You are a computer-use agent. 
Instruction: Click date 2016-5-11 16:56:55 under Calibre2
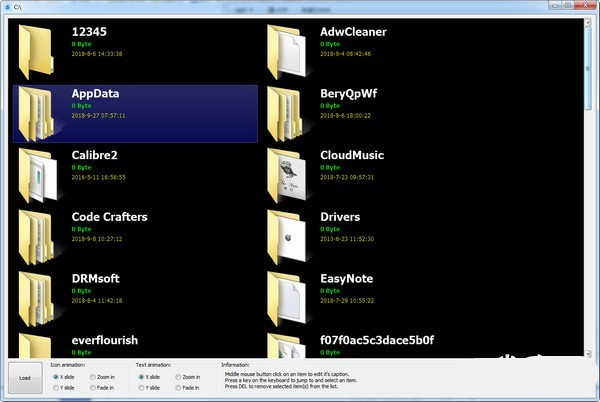point(98,177)
